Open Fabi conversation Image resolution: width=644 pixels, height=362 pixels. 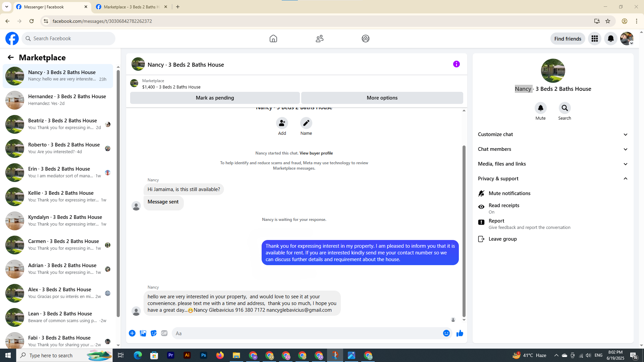tap(58, 339)
